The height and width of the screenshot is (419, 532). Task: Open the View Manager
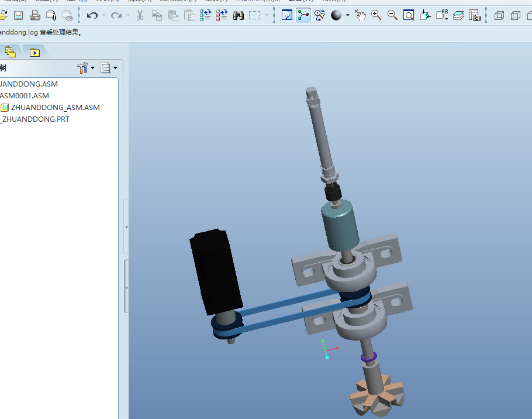[x=475, y=15]
